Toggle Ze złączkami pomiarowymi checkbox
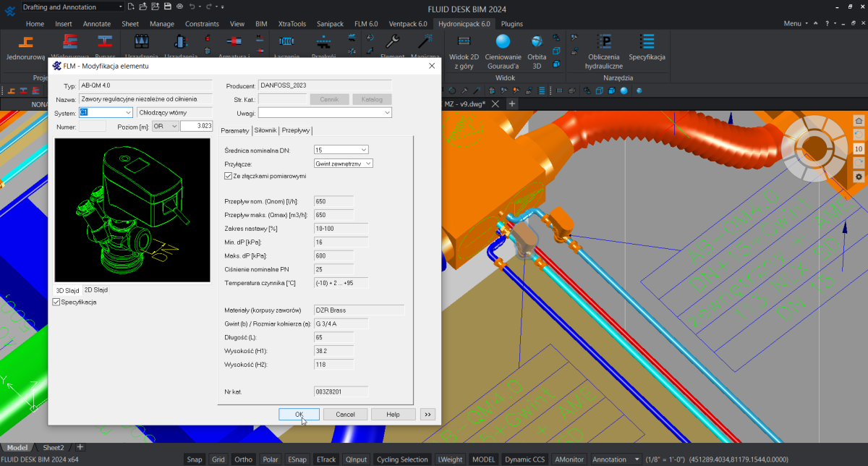This screenshot has width=868, height=466. coord(229,176)
